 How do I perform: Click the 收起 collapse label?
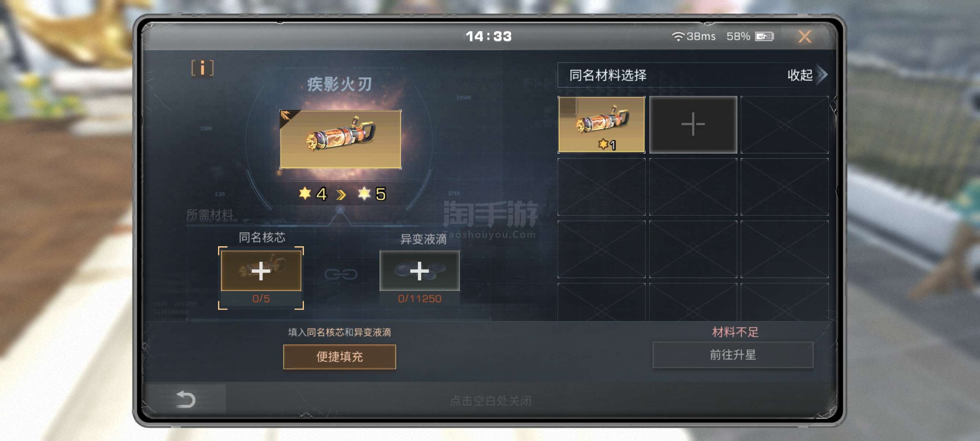click(x=800, y=75)
